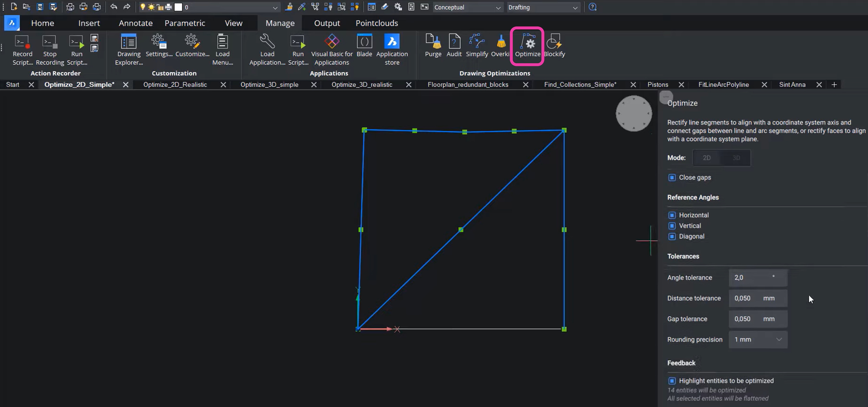
Task: Edit the Angle tolerance value field
Action: [757, 278]
